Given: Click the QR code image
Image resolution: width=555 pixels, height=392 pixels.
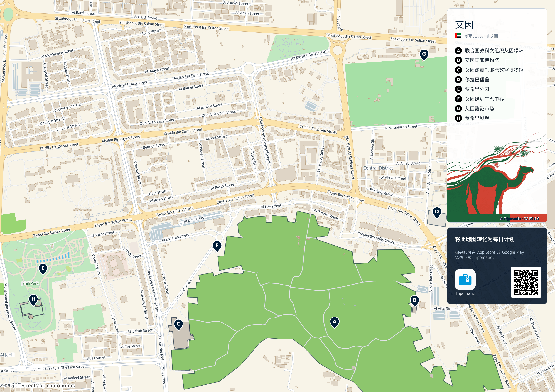Looking at the screenshot, I should 526,282.
